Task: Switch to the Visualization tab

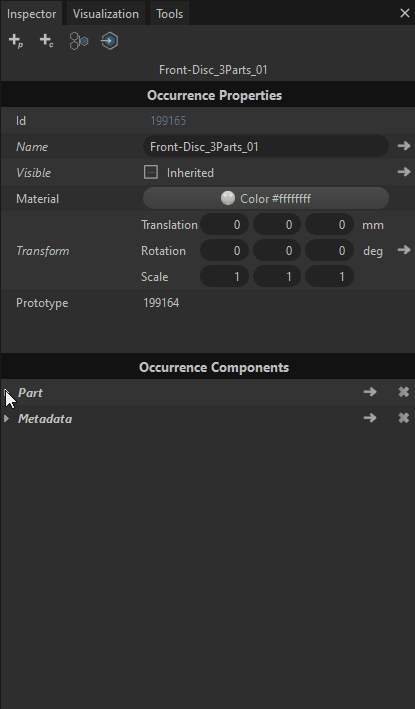Action: (x=106, y=14)
